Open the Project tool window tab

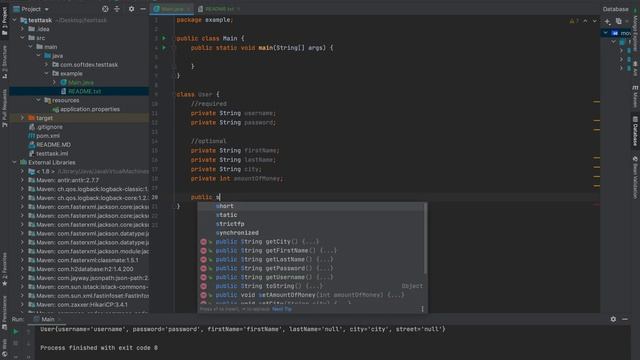(4, 20)
